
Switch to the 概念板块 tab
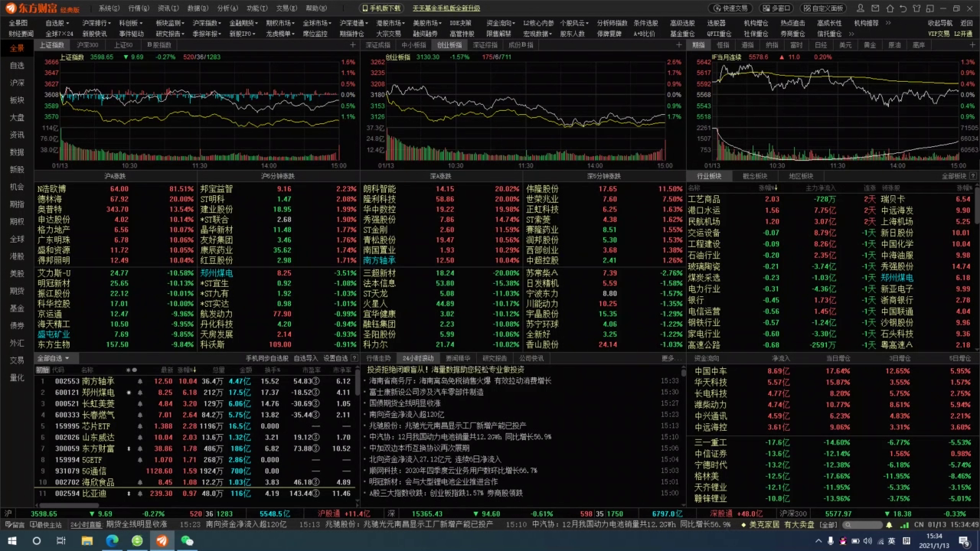pos(754,176)
